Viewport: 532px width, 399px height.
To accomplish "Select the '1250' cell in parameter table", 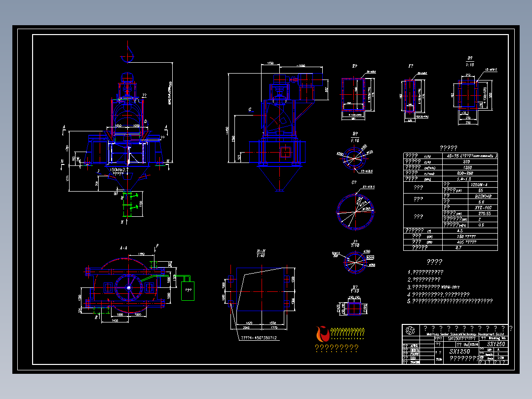I will coord(470,167).
